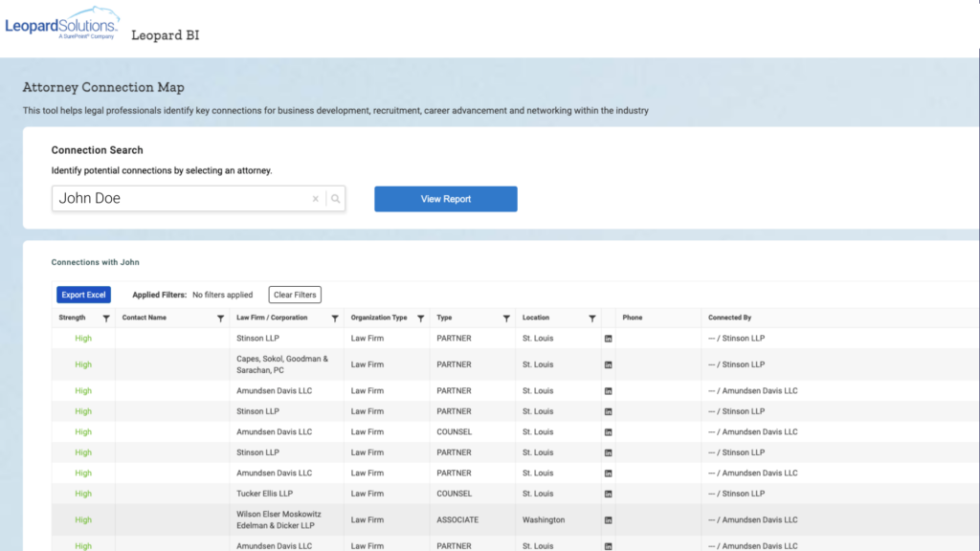980x551 pixels.
Task: Open LinkedIn for Amundsen Davis COUNSEL row
Action: point(608,432)
